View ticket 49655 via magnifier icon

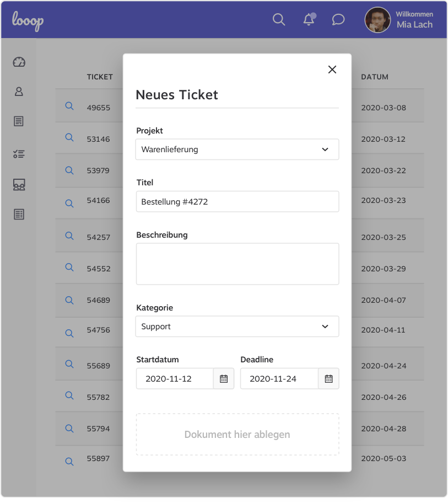[x=69, y=106]
